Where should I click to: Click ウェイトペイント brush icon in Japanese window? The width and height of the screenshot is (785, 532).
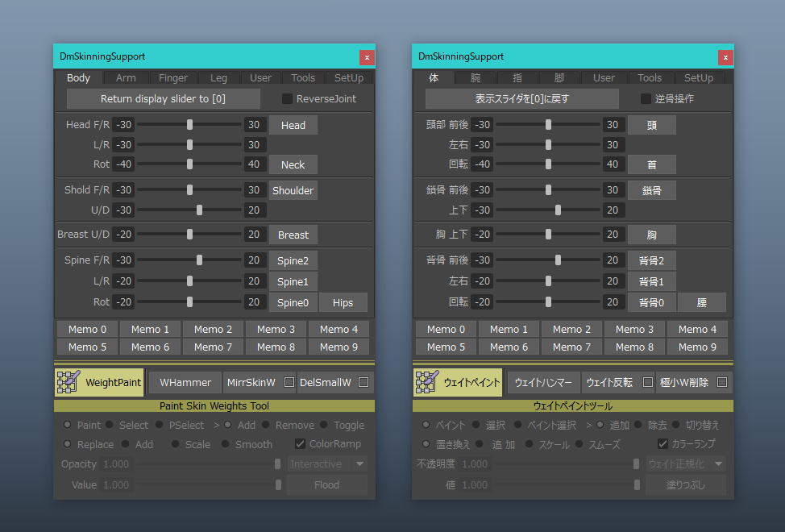[x=427, y=382]
